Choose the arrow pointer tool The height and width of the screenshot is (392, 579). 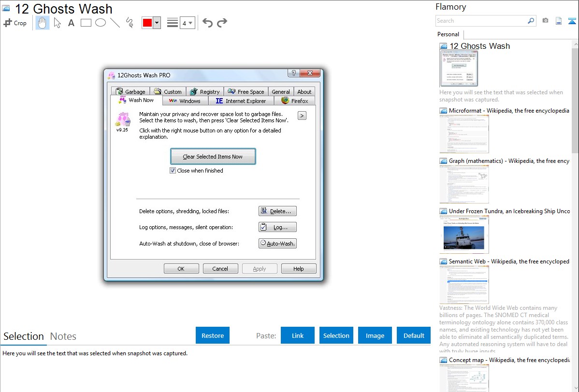(57, 23)
